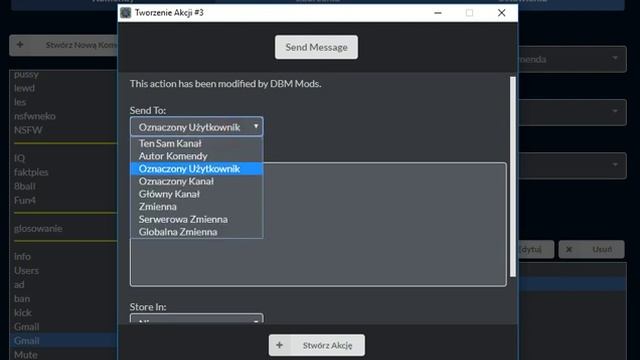Screen dimensions: 640x360
Task: Select the Fun4 command
Action: (25, 200)
